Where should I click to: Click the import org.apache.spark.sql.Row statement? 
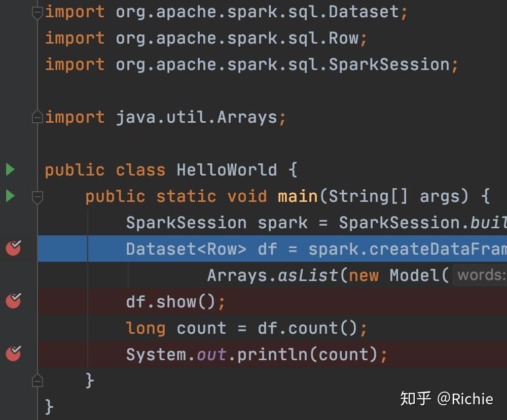[202, 38]
